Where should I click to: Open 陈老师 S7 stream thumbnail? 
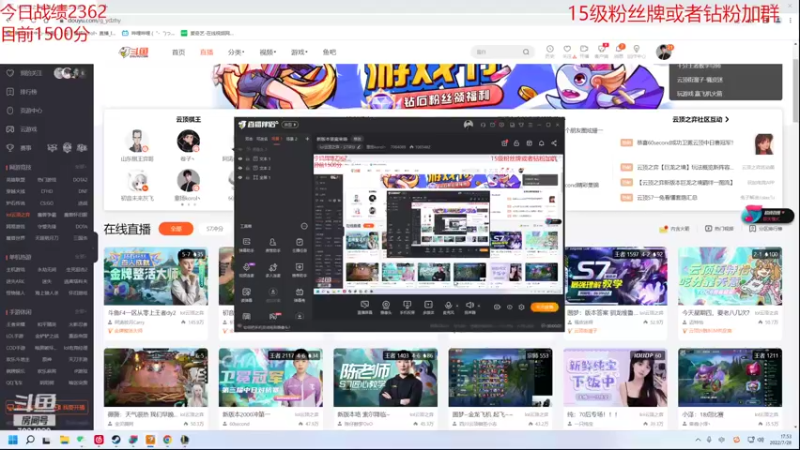click(x=385, y=378)
